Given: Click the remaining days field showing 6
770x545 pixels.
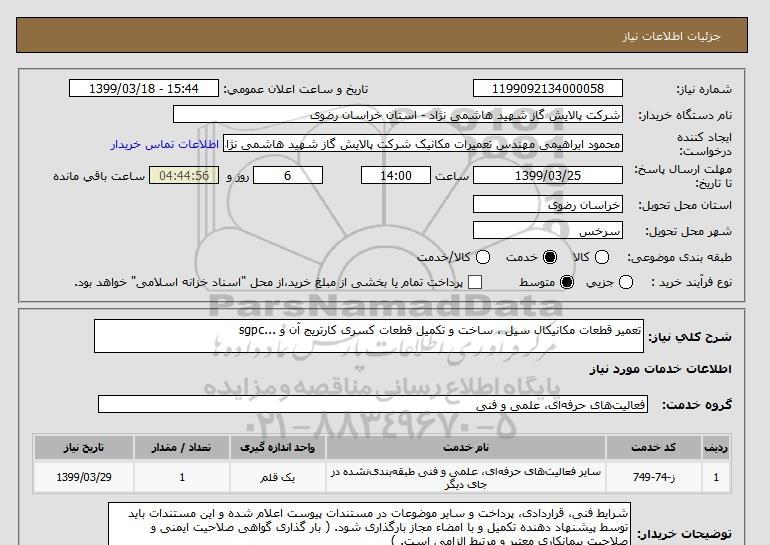Looking at the screenshot, I should 288,175.
